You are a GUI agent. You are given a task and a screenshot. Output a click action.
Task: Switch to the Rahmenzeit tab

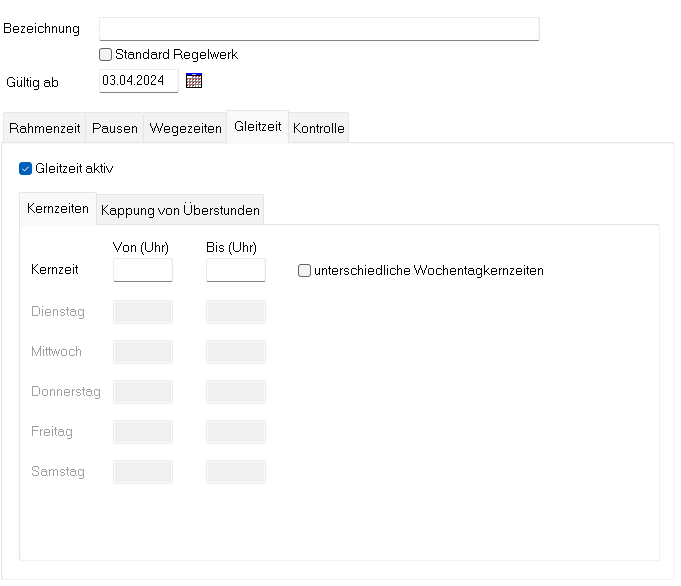(x=43, y=129)
